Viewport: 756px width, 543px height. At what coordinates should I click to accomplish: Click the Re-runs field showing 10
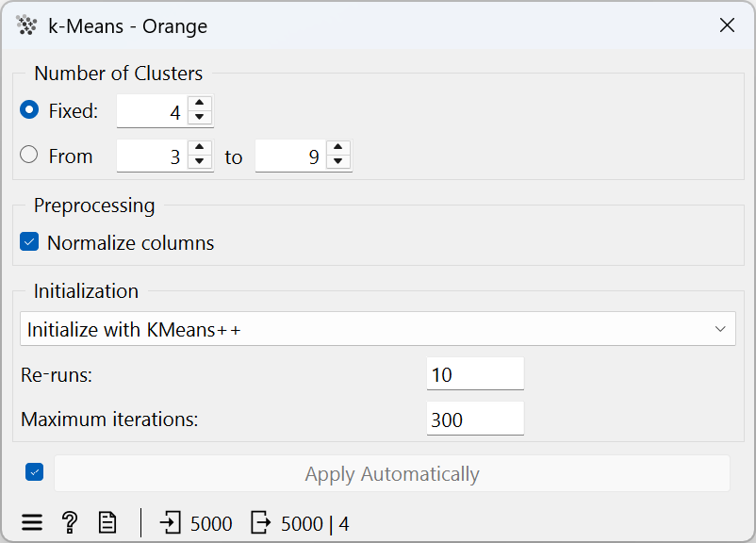click(x=475, y=374)
